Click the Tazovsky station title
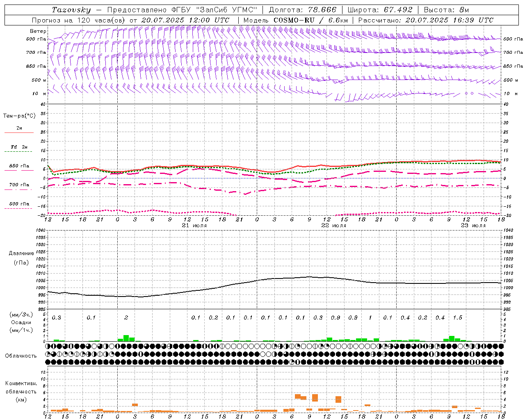 [x=71, y=10]
